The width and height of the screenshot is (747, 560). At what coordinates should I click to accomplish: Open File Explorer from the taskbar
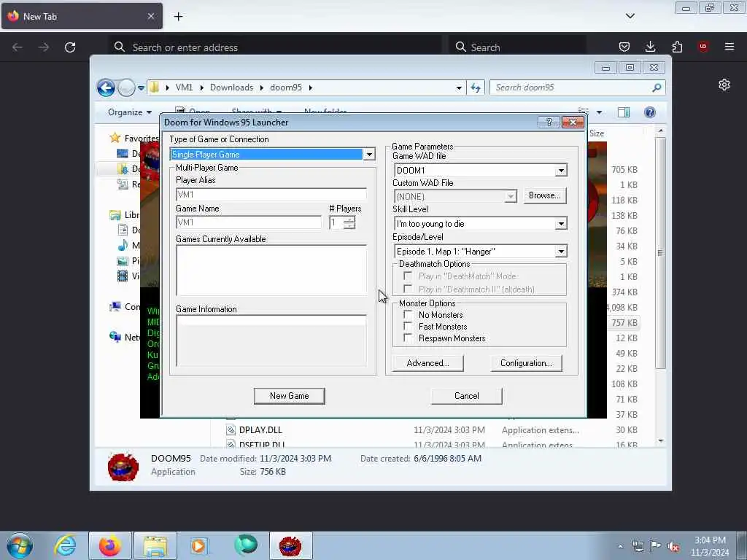tap(155, 545)
